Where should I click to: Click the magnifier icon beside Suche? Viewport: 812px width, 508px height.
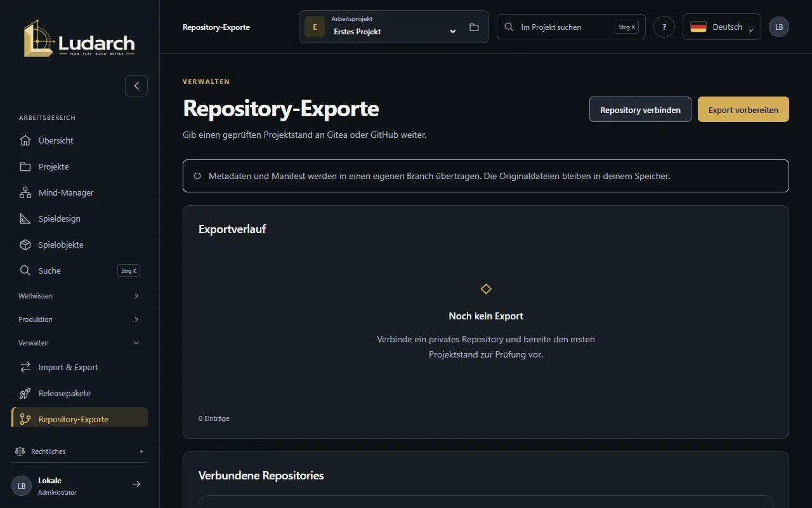25,271
